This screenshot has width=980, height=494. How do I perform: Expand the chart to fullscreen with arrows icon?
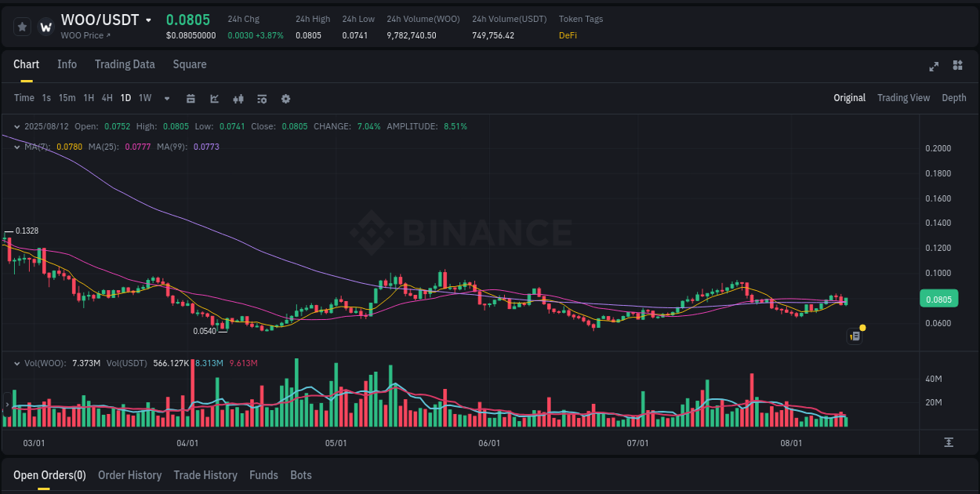934,67
